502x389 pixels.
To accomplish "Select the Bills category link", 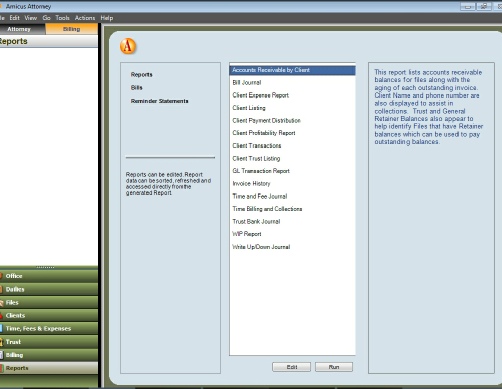I will (x=137, y=88).
